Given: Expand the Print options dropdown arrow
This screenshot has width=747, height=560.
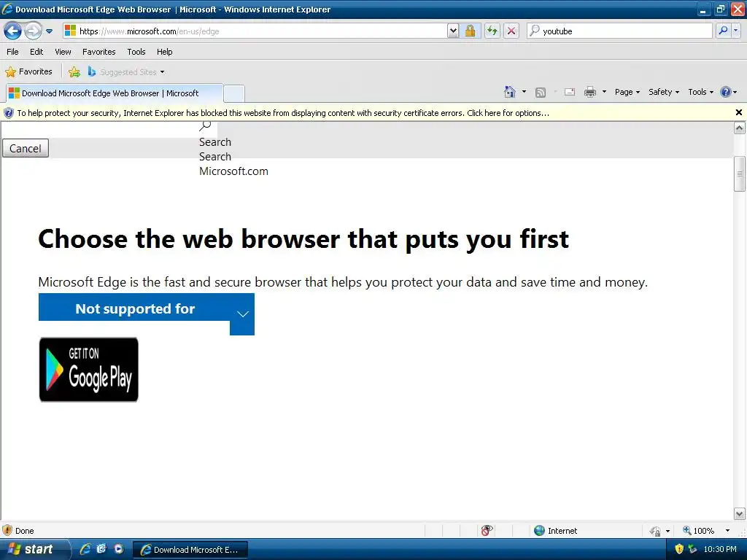Looking at the screenshot, I should click(x=604, y=92).
